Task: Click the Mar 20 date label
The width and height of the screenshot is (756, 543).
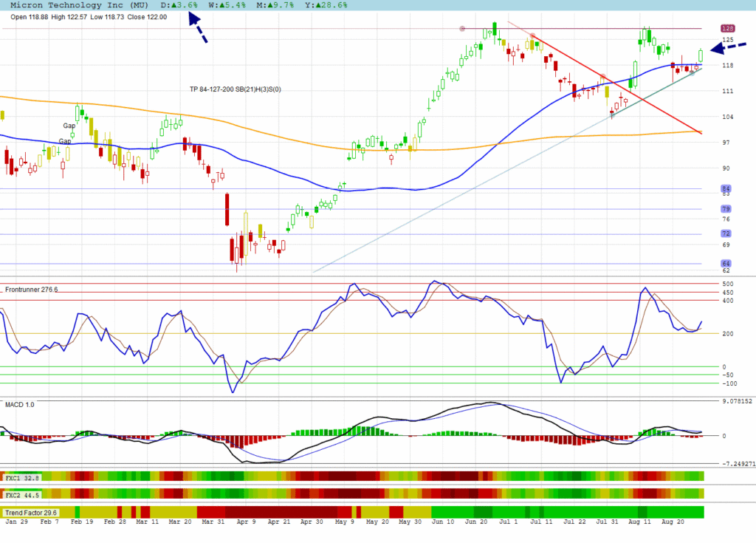Action: pos(180,522)
